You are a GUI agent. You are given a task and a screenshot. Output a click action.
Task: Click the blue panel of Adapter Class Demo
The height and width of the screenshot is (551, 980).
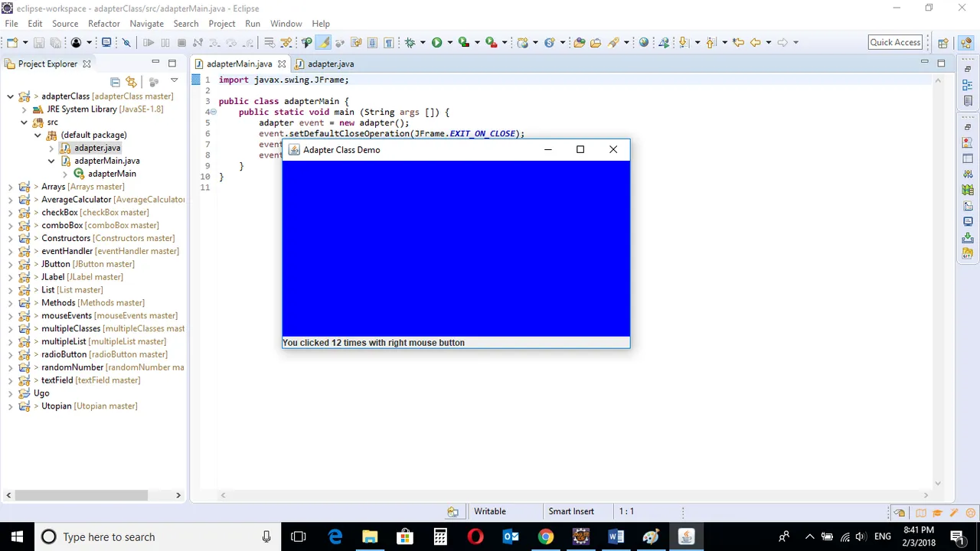(x=456, y=248)
